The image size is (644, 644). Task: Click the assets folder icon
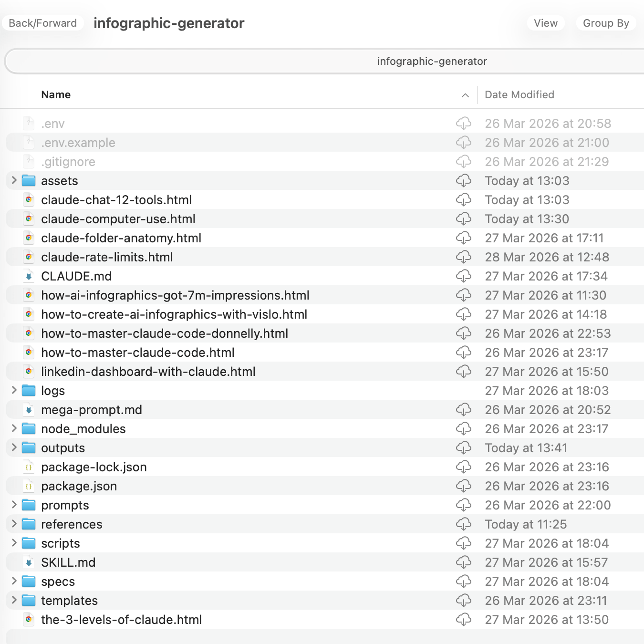(29, 181)
